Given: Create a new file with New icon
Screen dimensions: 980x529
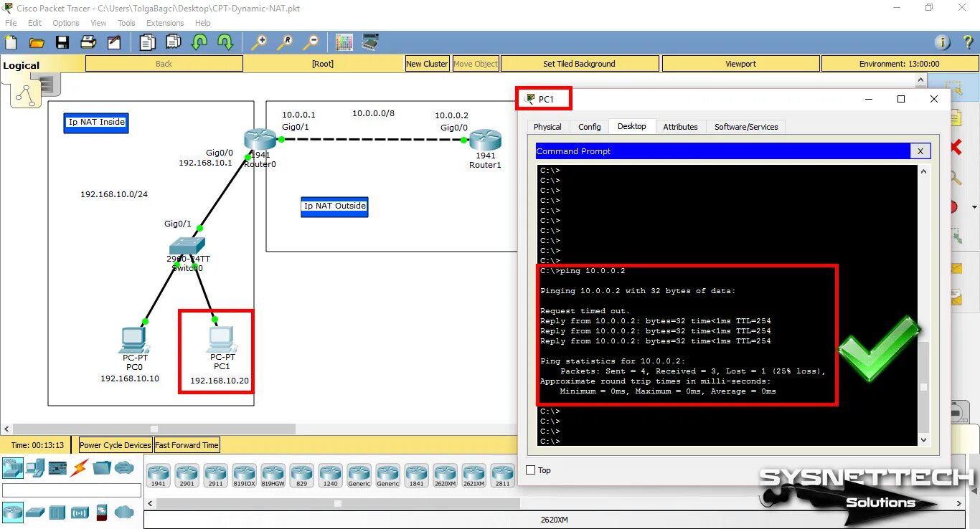Looking at the screenshot, I should tap(11, 42).
